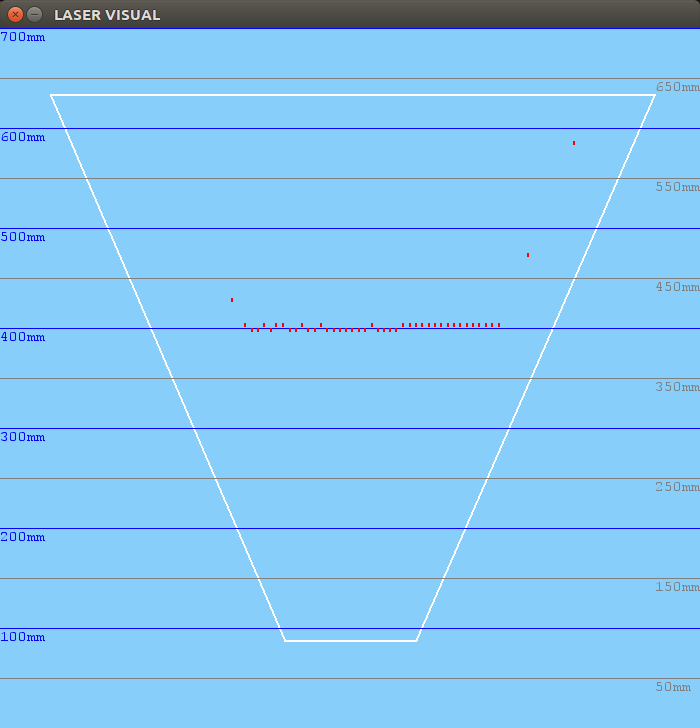700x728 pixels.
Task: Click the 700mm scale label
Action: pyautogui.click(x=23, y=37)
